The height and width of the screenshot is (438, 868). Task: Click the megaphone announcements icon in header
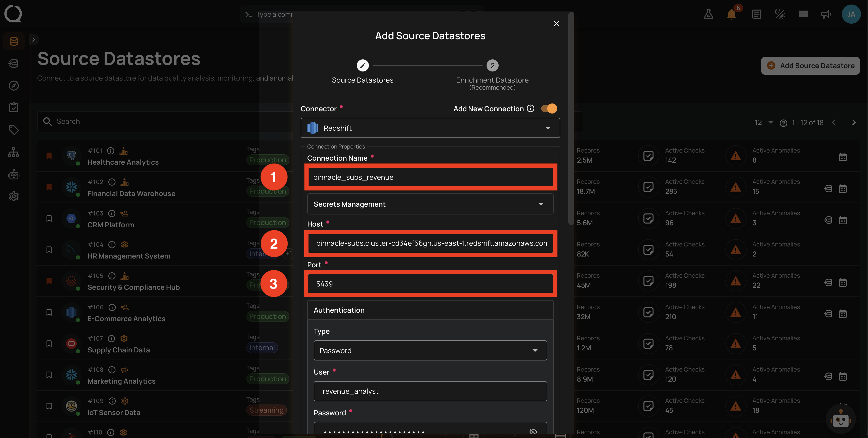coord(826,14)
